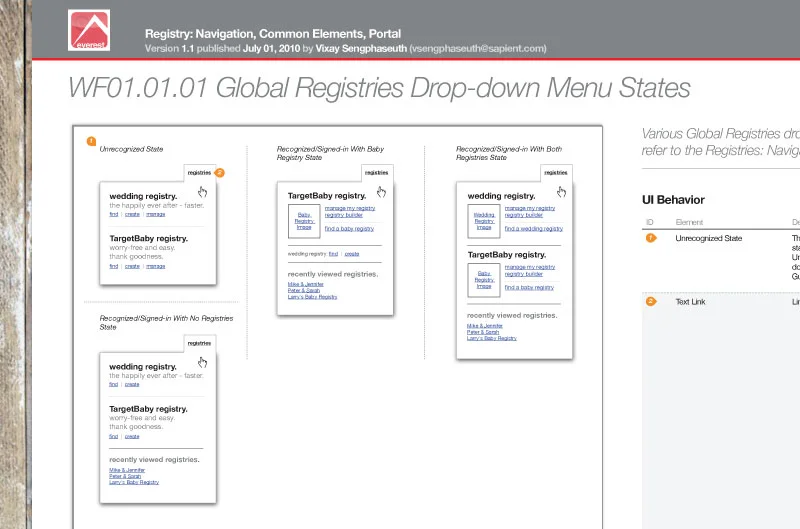Open registries tab in Both Registries State panel
Viewport: 800px width, 529px height.
(x=556, y=173)
